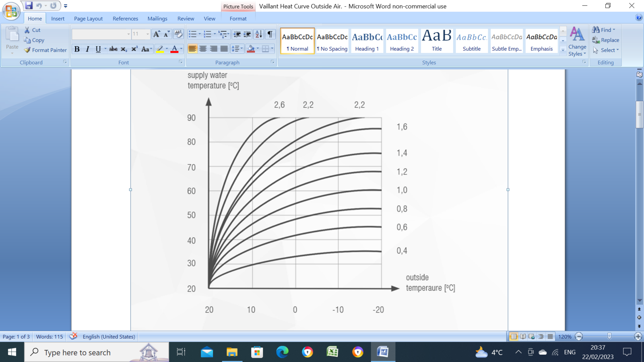Click the Replace button
The height and width of the screenshot is (362, 644).
(x=606, y=40)
